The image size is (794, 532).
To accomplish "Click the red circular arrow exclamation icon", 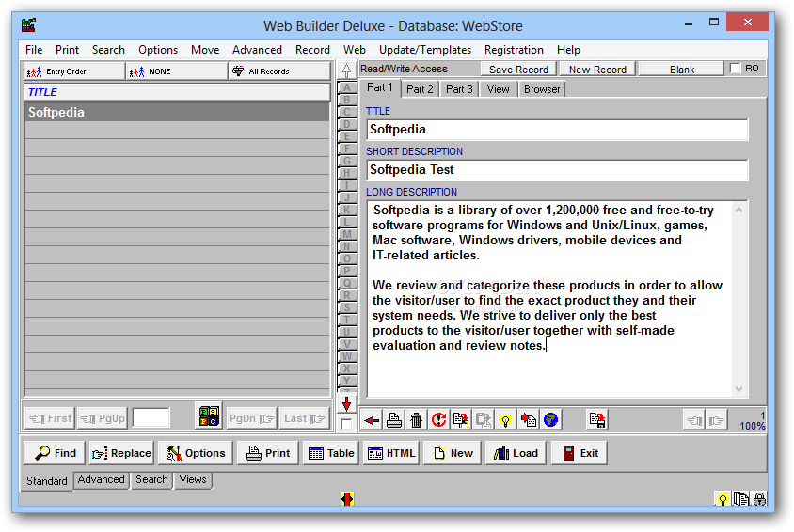I will coord(438,420).
